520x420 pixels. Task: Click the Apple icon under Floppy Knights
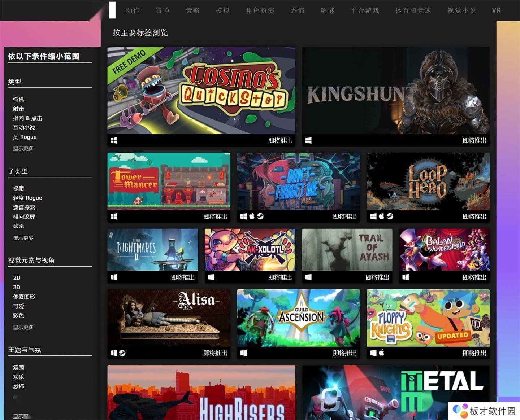(382, 353)
